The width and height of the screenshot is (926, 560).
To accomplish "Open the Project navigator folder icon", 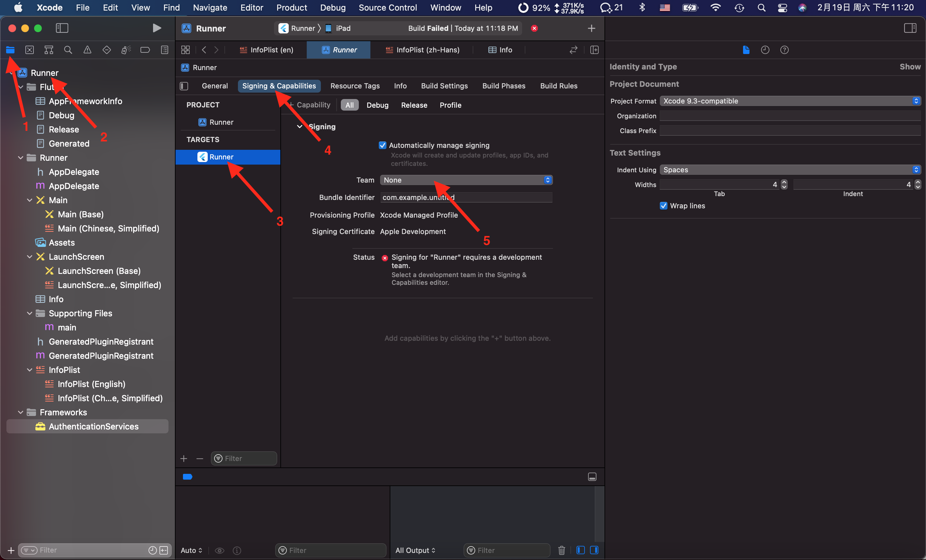I will (10, 50).
